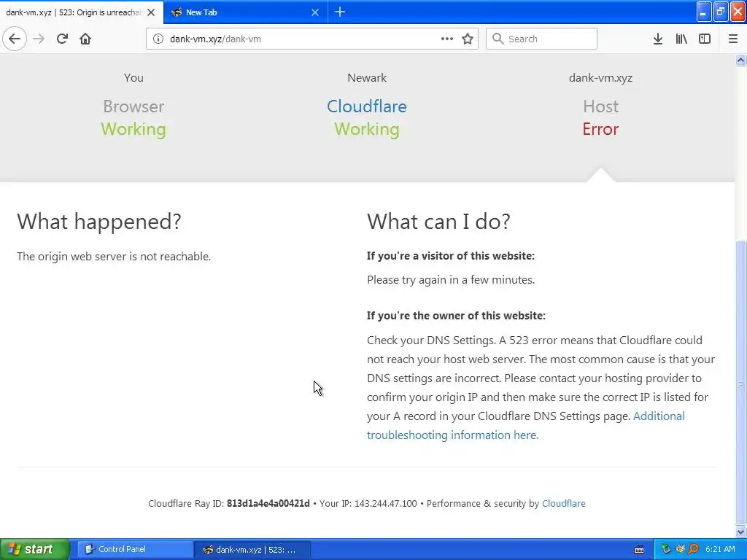Close the dank-vm.xyz 523 tab

[151, 12]
